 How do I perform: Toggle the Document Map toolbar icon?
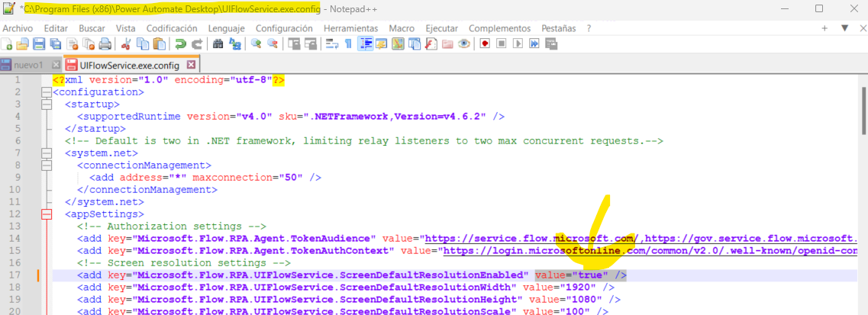[398, 44]
